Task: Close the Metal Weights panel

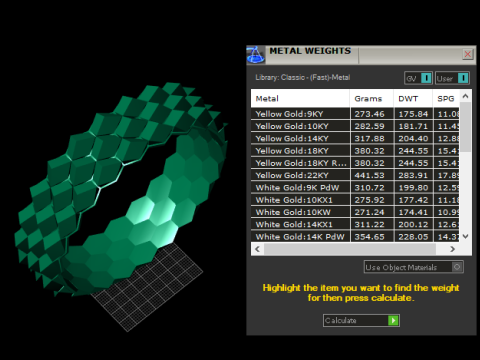Action: [468, 54]
